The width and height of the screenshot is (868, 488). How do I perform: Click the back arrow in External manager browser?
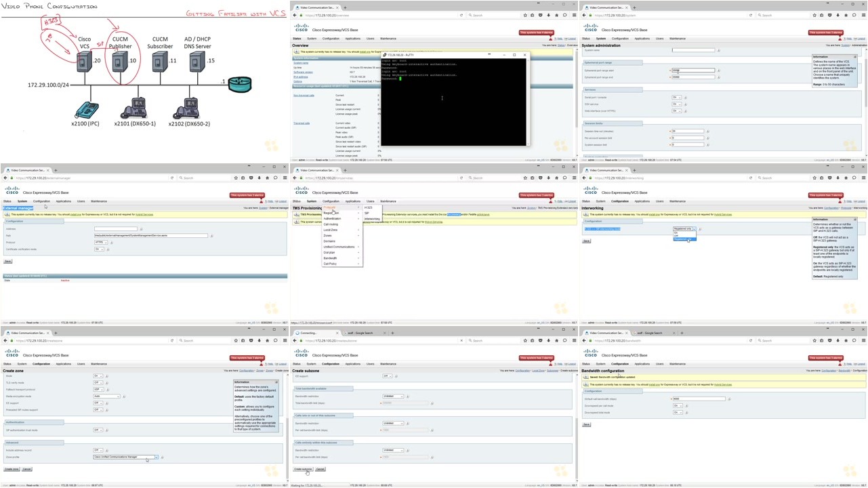(x=5, y=178)
